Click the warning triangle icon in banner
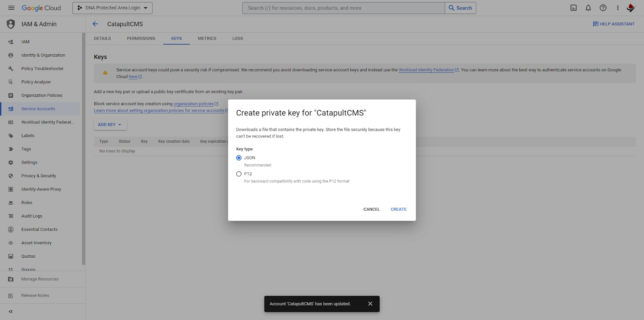Viewport: 644px width, 320px height. tap(105, 73)
